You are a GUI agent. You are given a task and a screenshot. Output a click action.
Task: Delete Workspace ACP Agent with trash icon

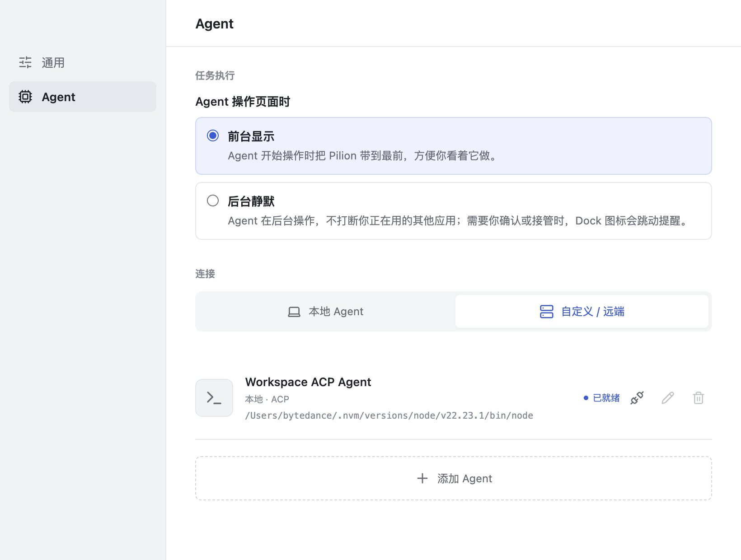tap(699, 398)
